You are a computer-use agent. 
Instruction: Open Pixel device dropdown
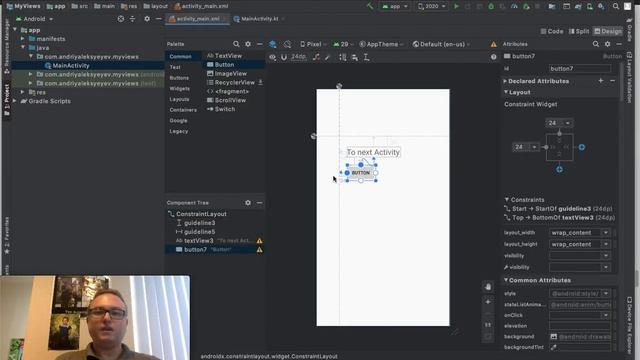coord(313,44)
